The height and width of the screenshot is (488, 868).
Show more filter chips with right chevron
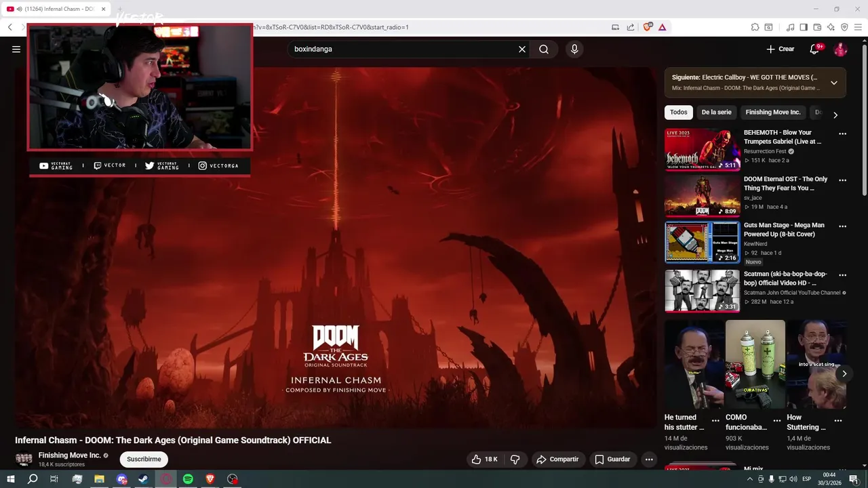pos(835,115)
